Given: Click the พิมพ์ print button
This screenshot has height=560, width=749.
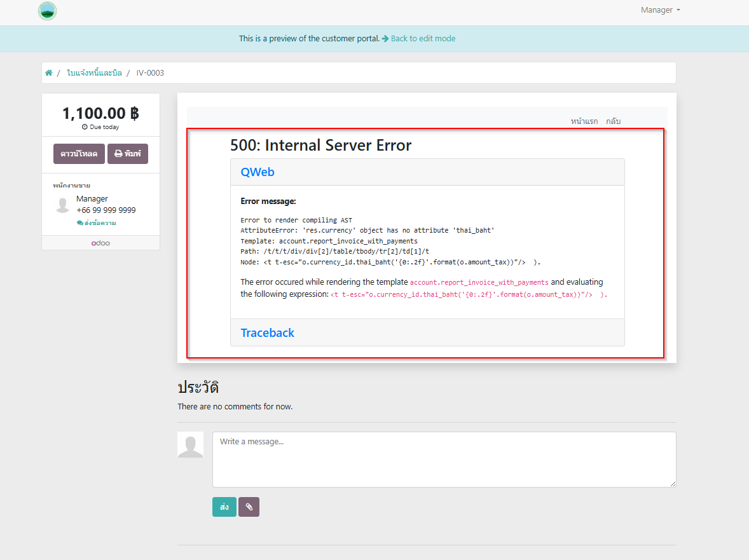Looking at the screenshot, I should 128,154.
